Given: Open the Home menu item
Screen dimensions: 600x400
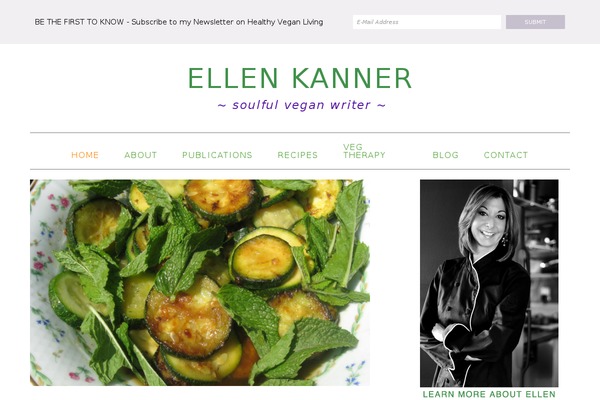Looking at the screenshot, I should [x=85, y=155].
